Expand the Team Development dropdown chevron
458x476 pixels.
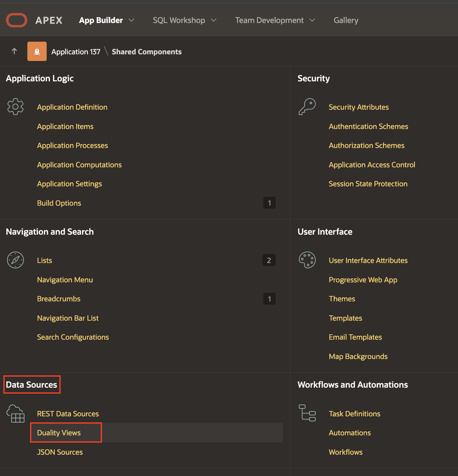pyautogui.click(x=312, y=20)
